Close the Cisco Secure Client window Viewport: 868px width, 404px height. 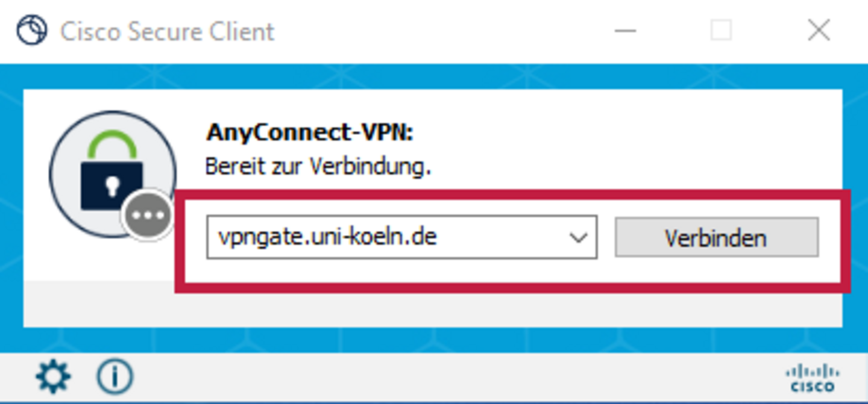819,30
